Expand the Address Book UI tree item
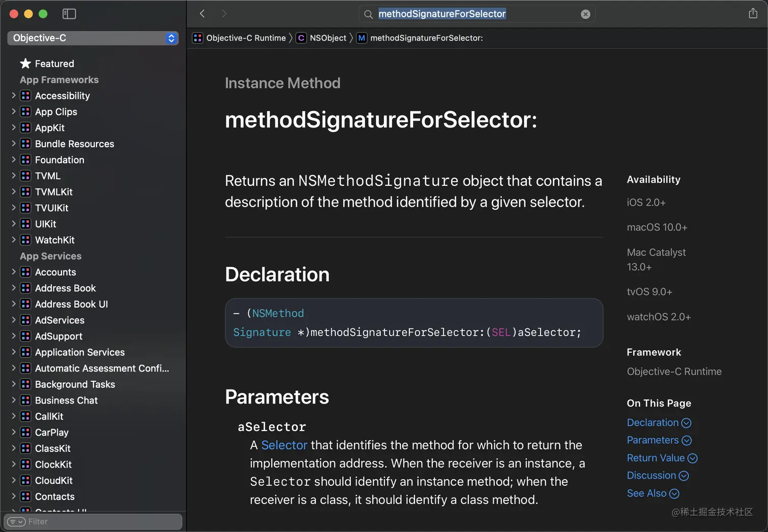The width and height of the screenshot is (768, 532). tap(14, 304)
